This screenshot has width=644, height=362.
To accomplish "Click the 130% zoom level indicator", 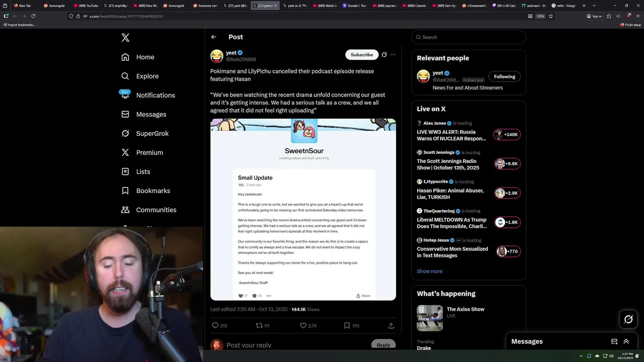I will [540, 16].
